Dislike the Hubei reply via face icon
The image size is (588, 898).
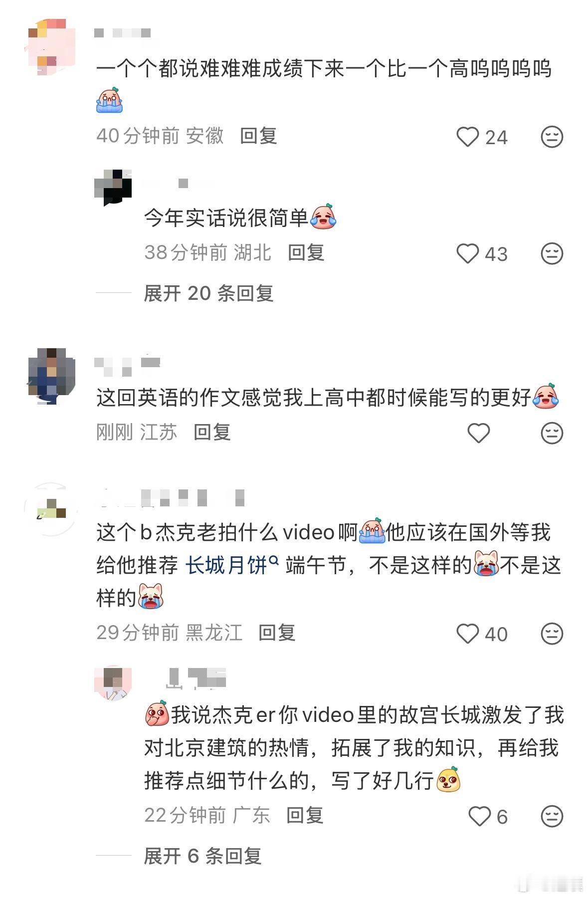click(x=552, y=253)
